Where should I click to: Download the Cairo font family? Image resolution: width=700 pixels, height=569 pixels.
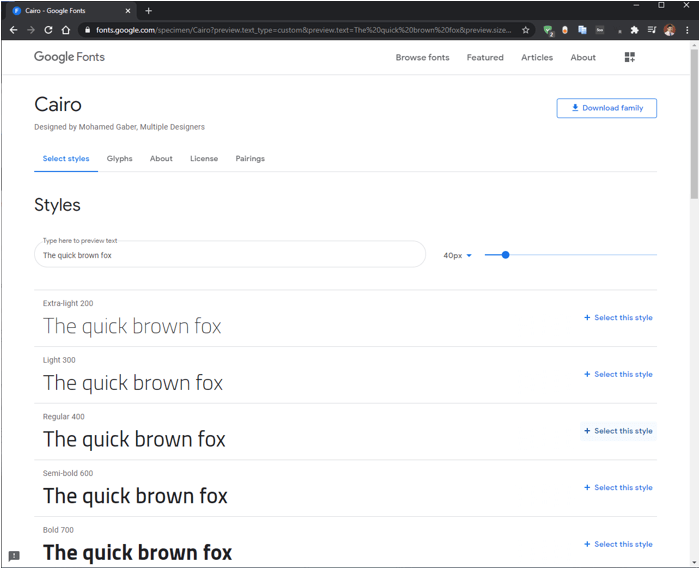(606, 108)
